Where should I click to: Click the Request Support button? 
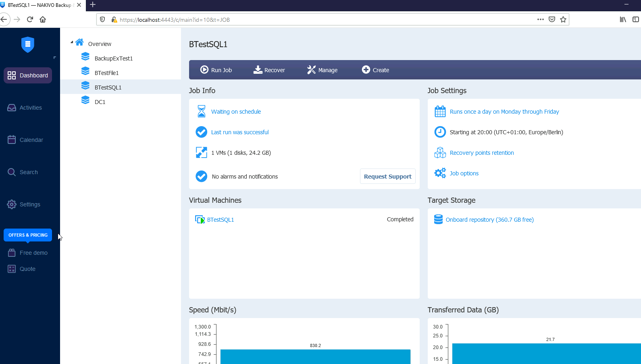pos(388,176)
